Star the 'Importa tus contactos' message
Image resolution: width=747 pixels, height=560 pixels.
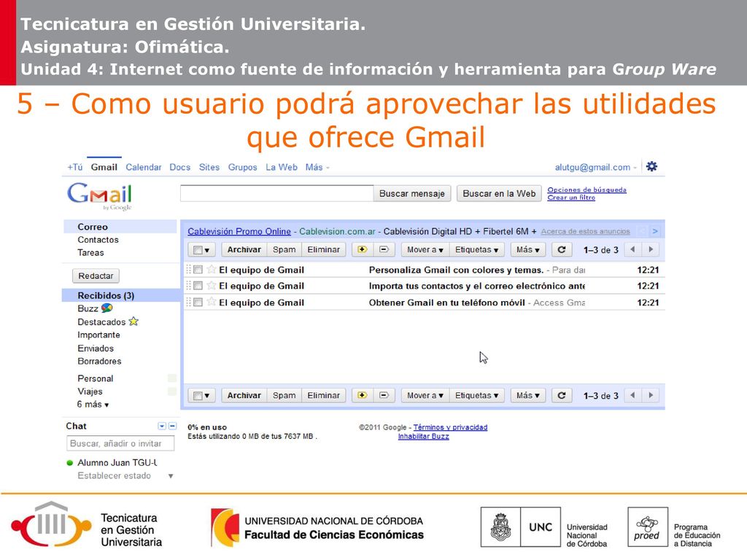(x=211, y=286)
